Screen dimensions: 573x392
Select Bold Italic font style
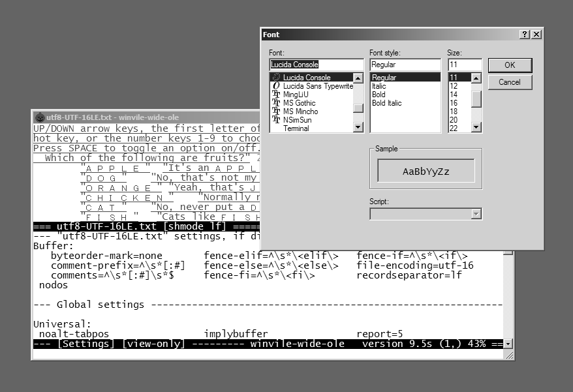pyautogui.click(x=386, y=103)
